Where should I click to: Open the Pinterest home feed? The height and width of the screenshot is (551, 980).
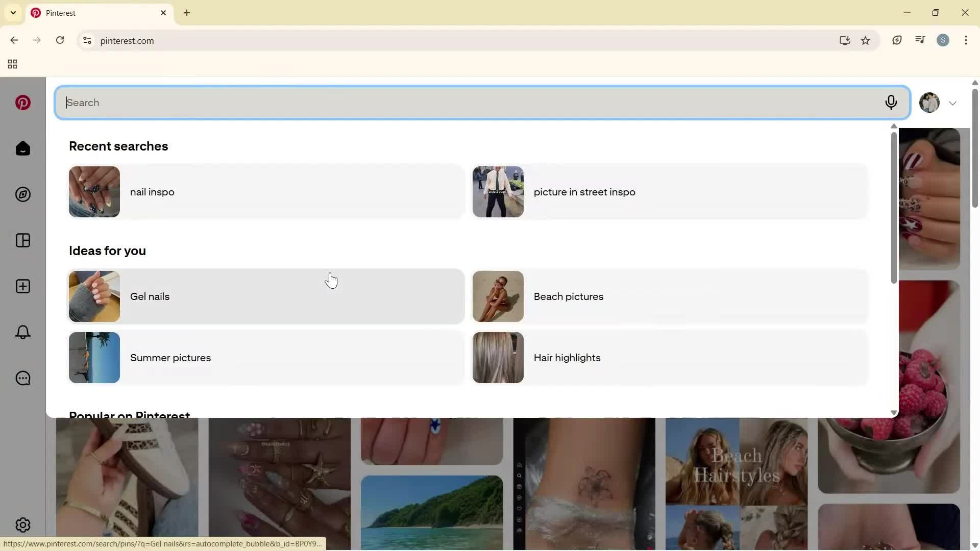22,148
